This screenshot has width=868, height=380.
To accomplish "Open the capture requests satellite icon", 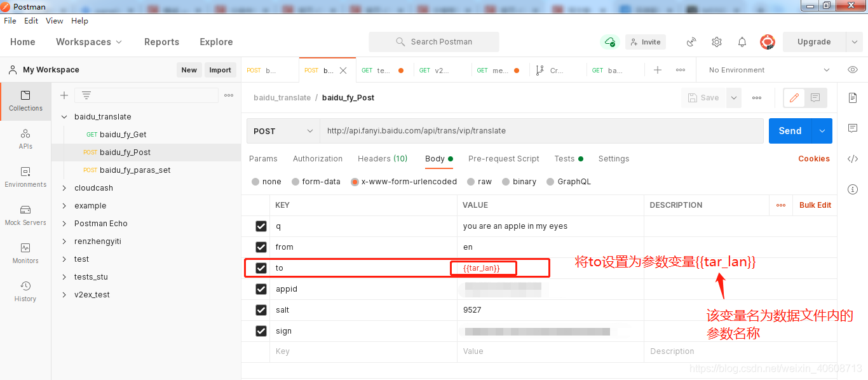I will [x=691, y=42].
